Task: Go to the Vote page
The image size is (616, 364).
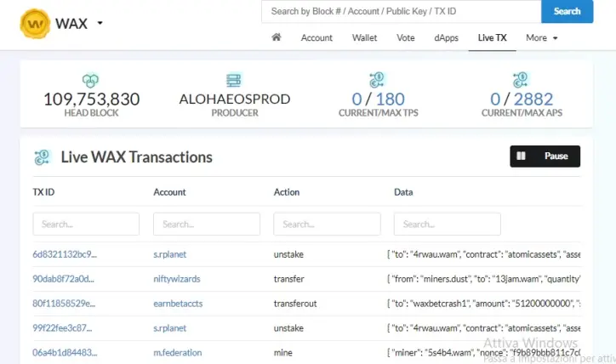Action: click(x=406, y=37)
